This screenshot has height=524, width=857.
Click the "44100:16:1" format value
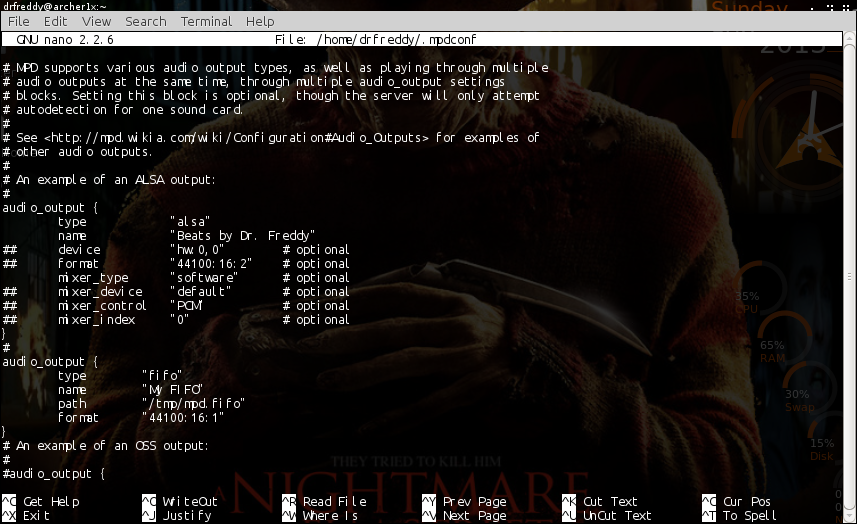coord(183,417)
